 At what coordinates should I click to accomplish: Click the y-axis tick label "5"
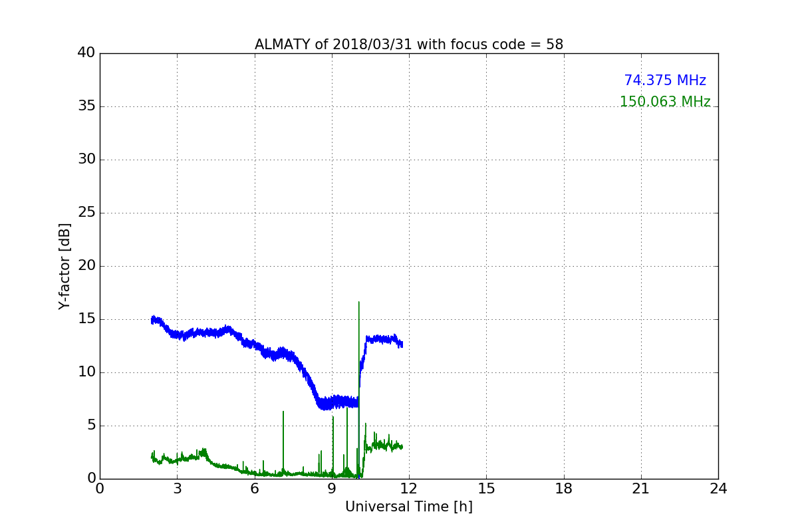click(90, 426)
